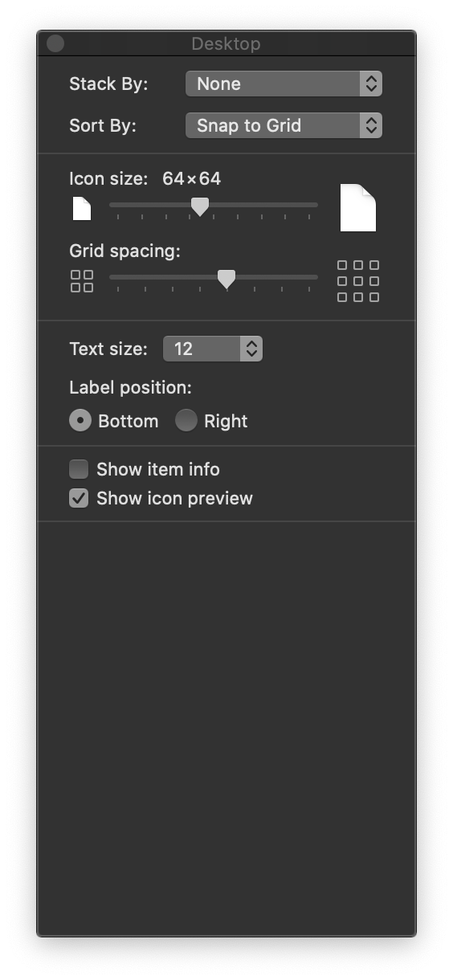The height and width of the screenshot is (980, 453).
Task: Open the Text size 12 dropdown
Action: point(213,349)
